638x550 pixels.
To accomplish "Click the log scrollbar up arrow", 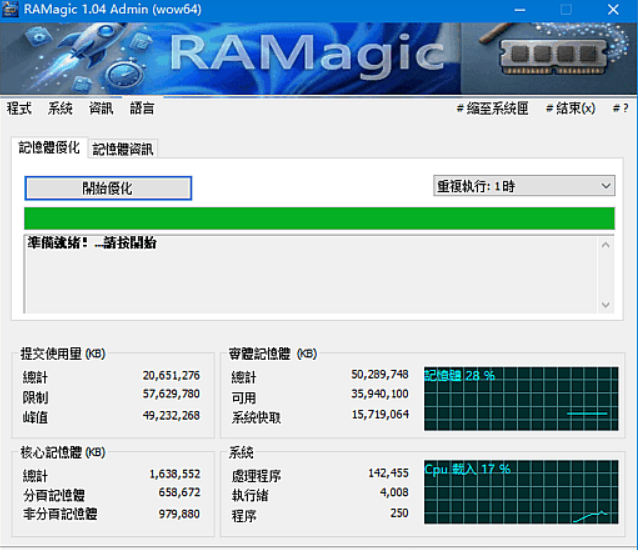I will point(605,245).
